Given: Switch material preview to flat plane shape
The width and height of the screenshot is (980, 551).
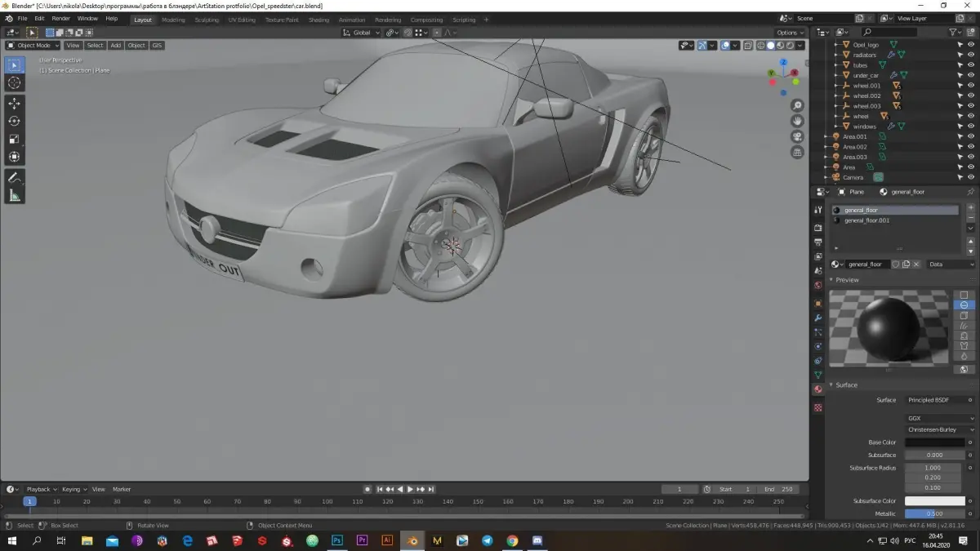Looking at the screenshot, I should click(964, 295).
